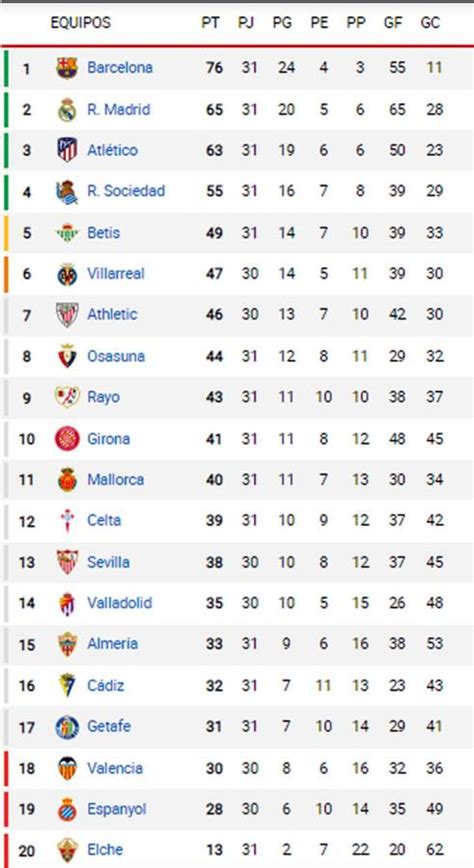Click the Celta cross crest
The height and width of the screenshot is (868, 474).
[67, 520]
